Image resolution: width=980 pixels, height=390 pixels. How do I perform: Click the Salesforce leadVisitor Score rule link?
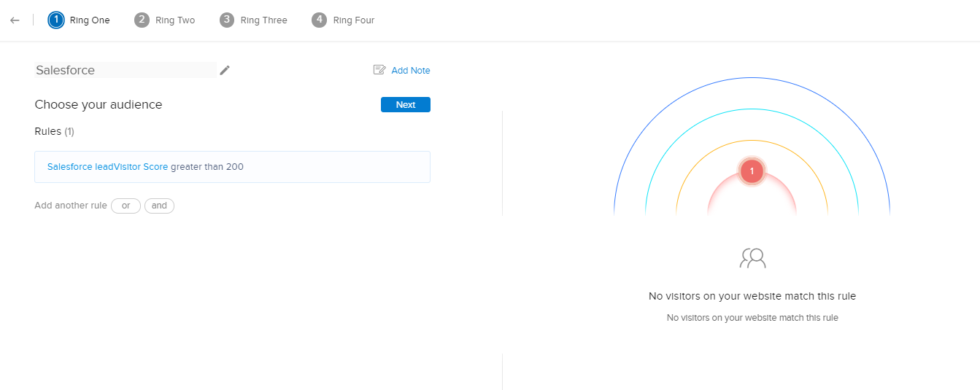click(x=107, y=167)
